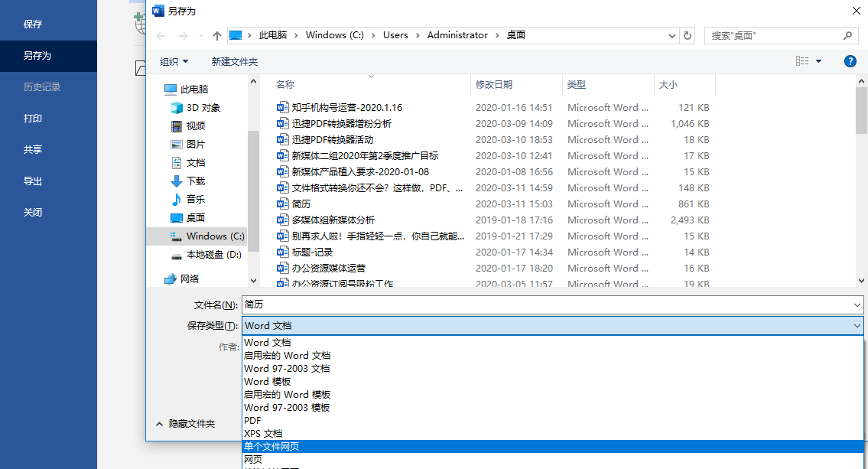Click the view layout icon
The width and height of the screenshot is (868, 469).
(802, 61)
